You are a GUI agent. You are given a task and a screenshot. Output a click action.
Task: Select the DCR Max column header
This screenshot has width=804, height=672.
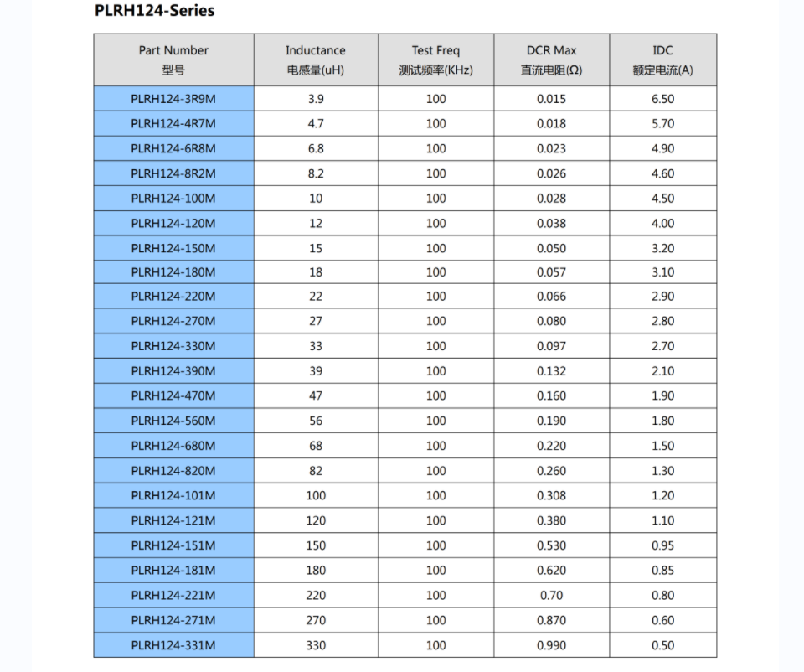pyautogui.click(x=551, y=59)
